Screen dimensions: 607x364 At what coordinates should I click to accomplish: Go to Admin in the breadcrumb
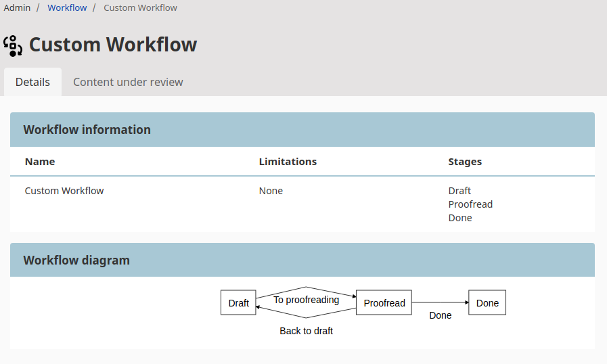tap(17, 7)
